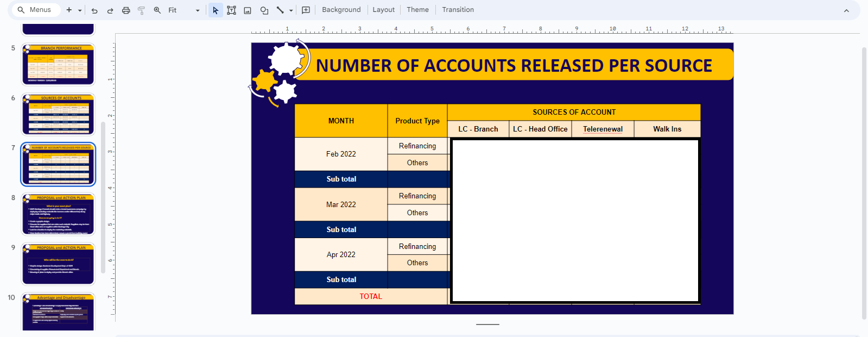Open the Transition panel
This screenshot has height=337, width=868.
(x=458, y=10)
